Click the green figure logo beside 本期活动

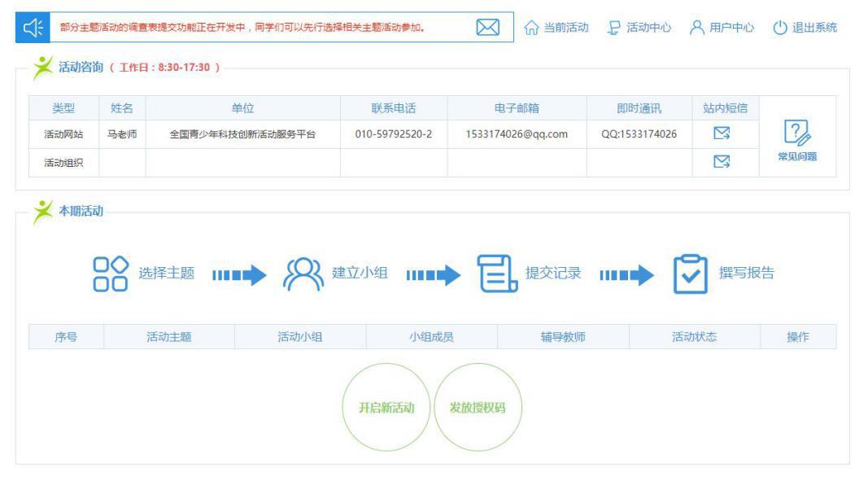click(43, 212)
